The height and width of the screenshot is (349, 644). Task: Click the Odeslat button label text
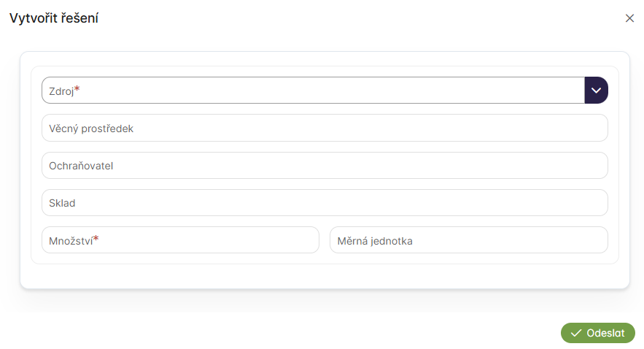tap(605, 333)
